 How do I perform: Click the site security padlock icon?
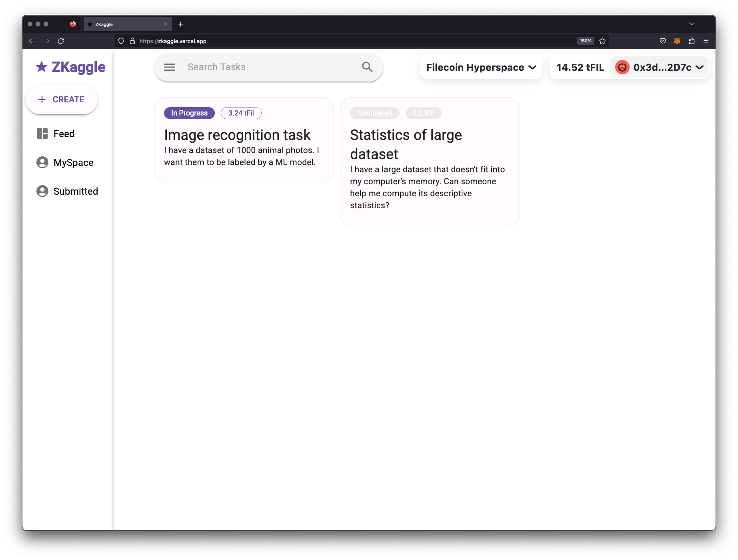coord(132,41)
